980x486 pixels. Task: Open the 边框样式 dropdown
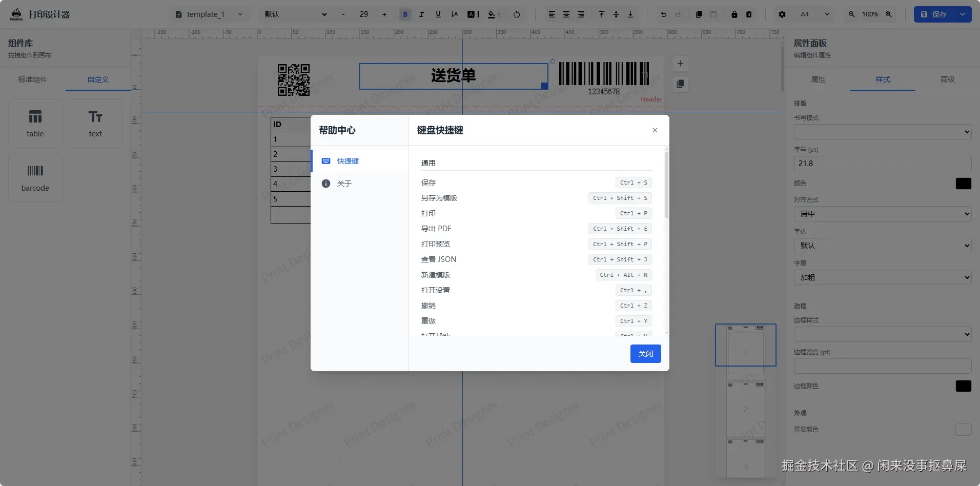pyautogui.click(x=883, y=334)
